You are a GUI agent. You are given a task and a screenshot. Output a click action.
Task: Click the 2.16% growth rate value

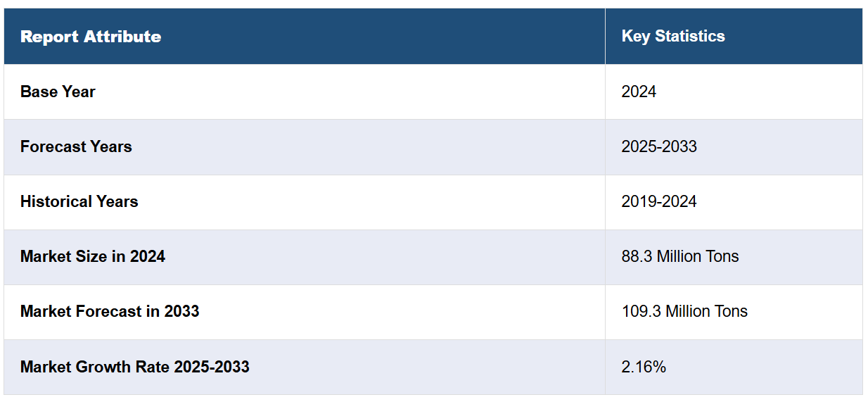coord(644,367)
